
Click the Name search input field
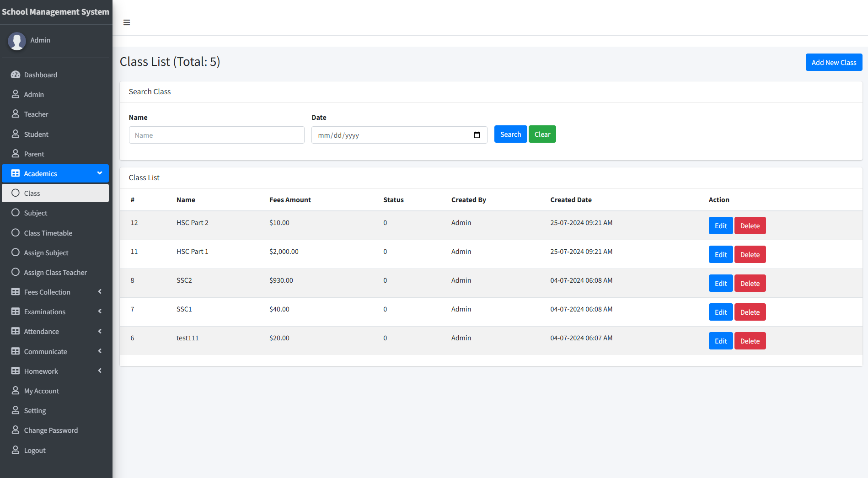pos(216,135)
